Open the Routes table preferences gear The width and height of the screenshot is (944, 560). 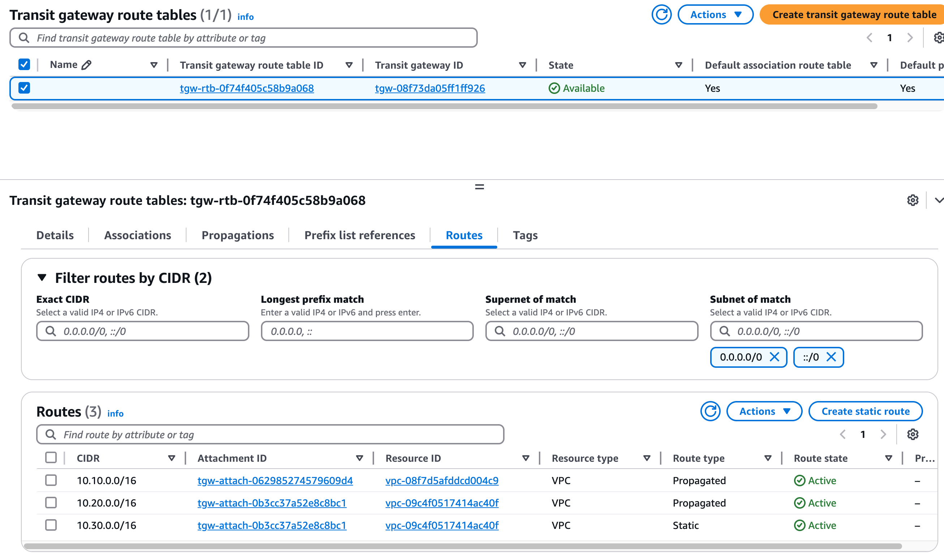pyautogui.click(x=912, y=434)
